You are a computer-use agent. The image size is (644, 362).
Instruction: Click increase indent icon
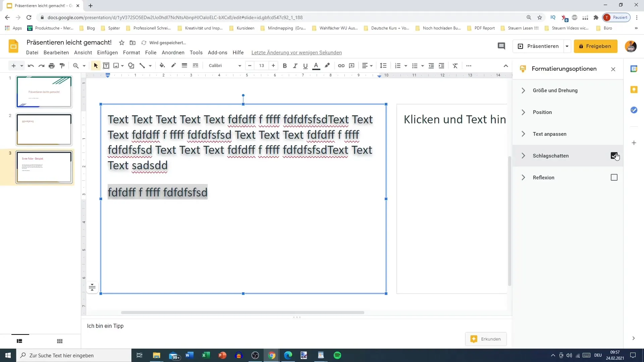click(441, 66)
